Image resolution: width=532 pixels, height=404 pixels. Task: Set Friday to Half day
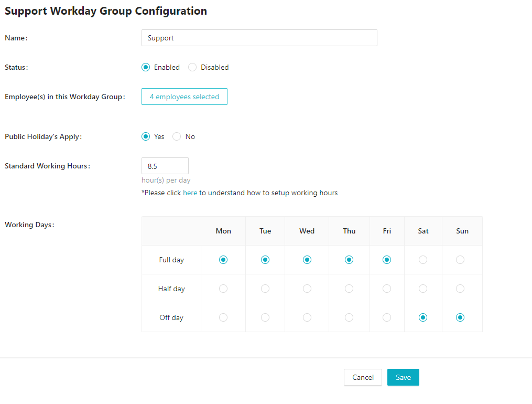tap(387, 289)
